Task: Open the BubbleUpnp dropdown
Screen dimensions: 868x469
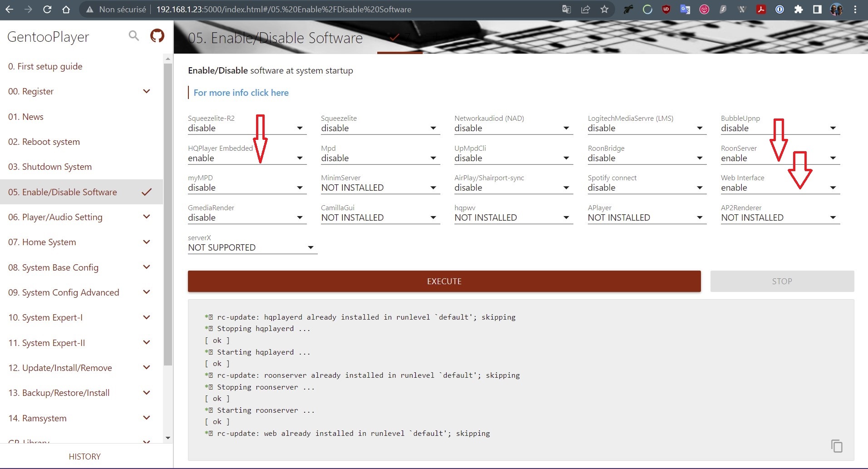Action: (x=780, y=128)
